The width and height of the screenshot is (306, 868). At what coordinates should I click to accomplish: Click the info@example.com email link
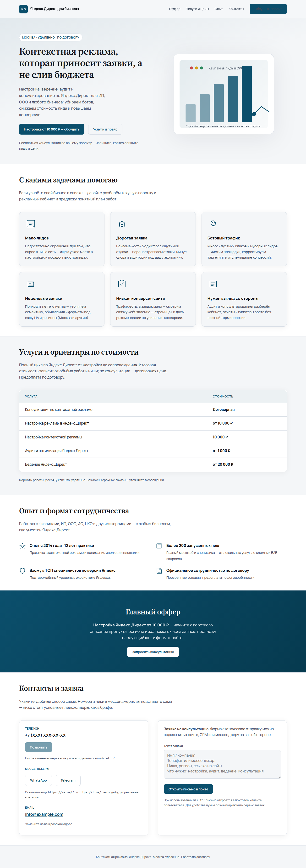coord(44,814)
